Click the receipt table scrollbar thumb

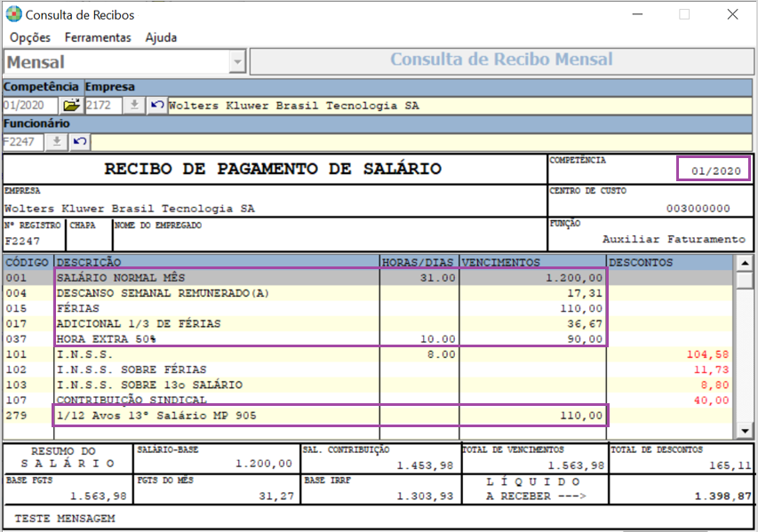[745, 280]
